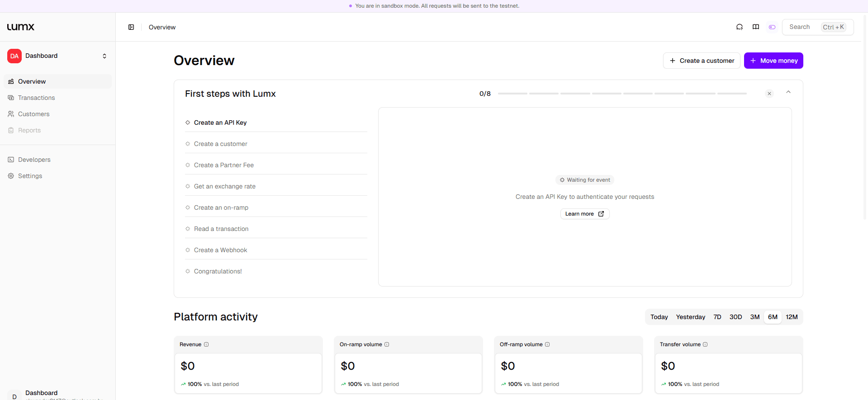Select the Congratulations! step

(x=276, y=271)
